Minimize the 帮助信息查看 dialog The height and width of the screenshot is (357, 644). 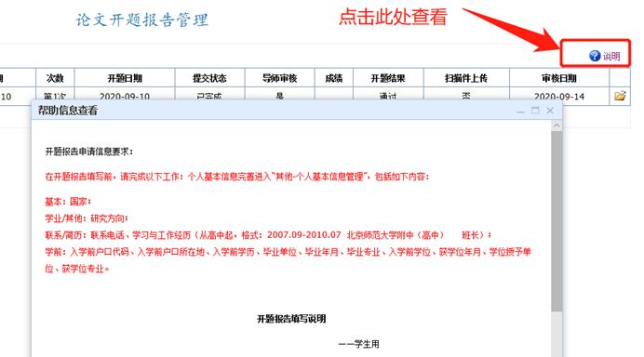pos(520,111)
